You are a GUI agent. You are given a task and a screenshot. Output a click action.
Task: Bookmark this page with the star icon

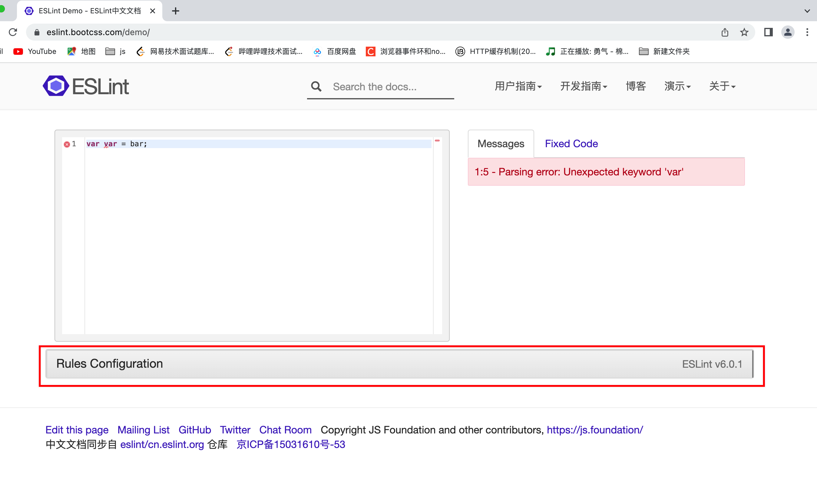pyautogui.click(x=744, y=32)
